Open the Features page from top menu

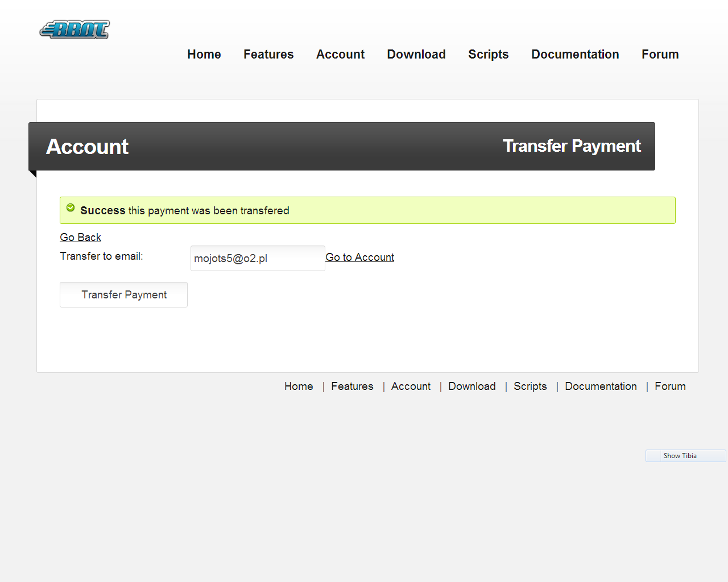pos(268,55)
